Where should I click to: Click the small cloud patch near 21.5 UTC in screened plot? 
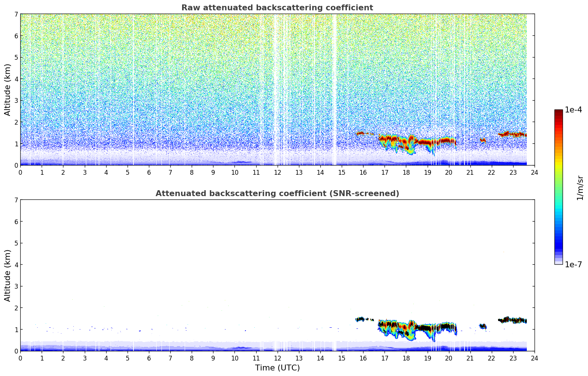[483, 326]
